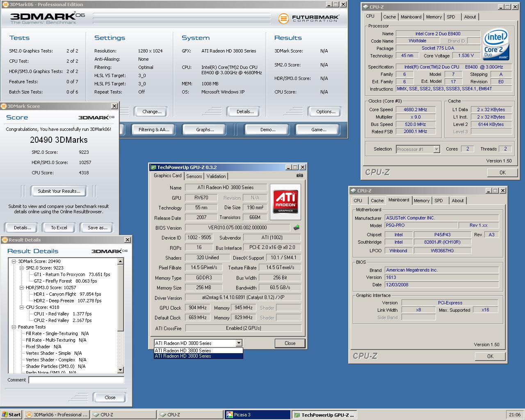Collapse the CPU Score 4318 node
Screen dimensions: 525x420
(21, 307)
